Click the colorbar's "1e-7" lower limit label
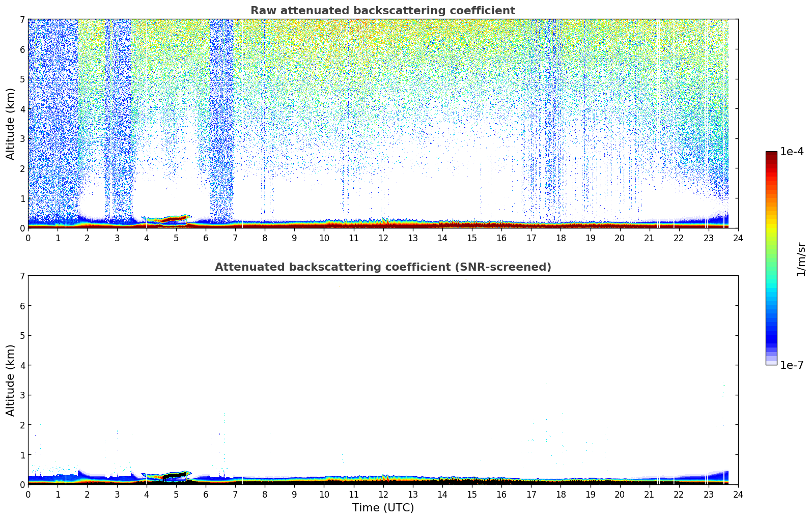Screen dimensions: 812x519 click(x=792, y=365)
